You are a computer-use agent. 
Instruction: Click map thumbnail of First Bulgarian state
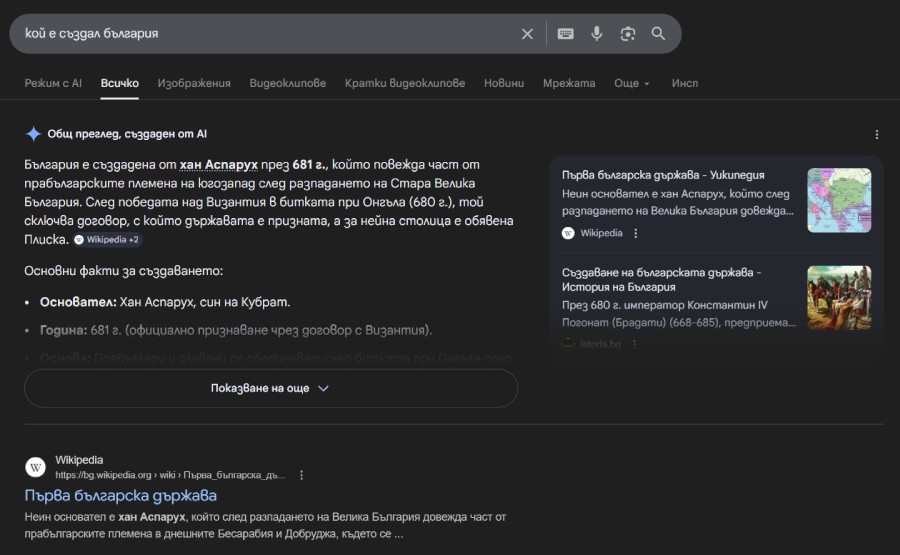[x=839, y=200]
